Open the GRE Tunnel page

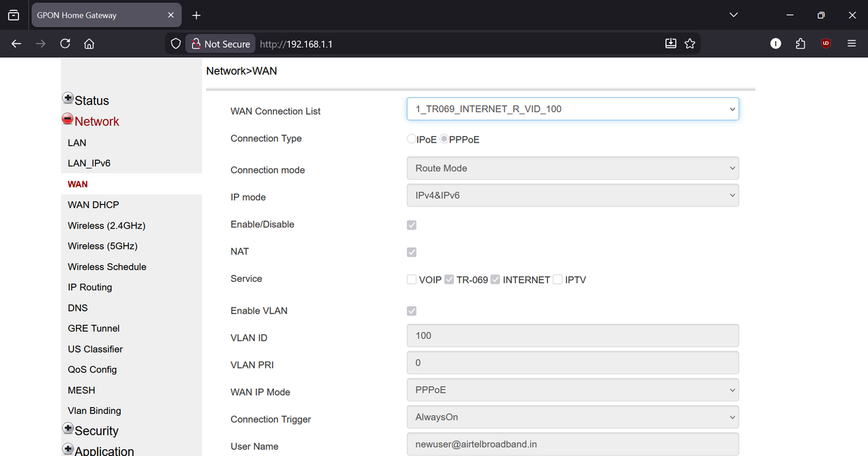click(94, 328)
